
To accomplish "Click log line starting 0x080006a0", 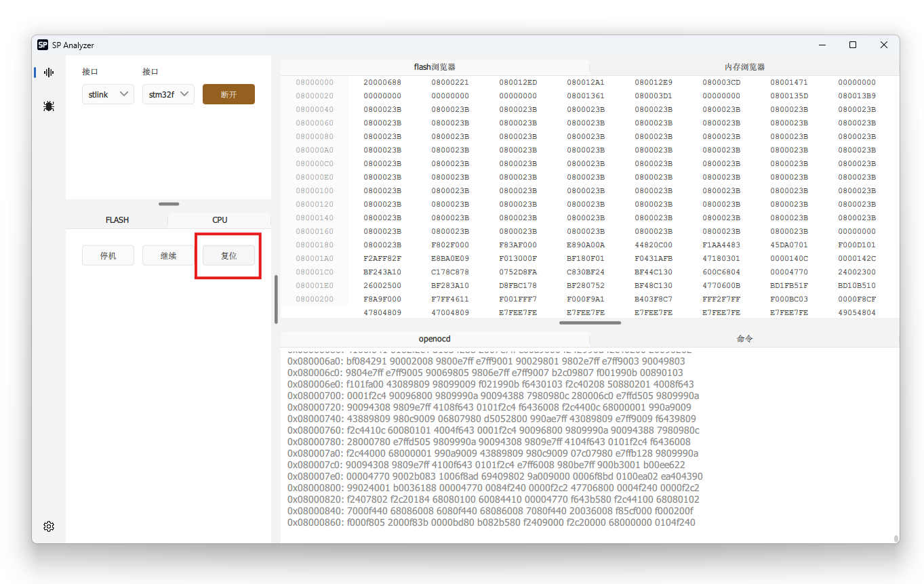I will pyautogui.click(x=486, y=361).
